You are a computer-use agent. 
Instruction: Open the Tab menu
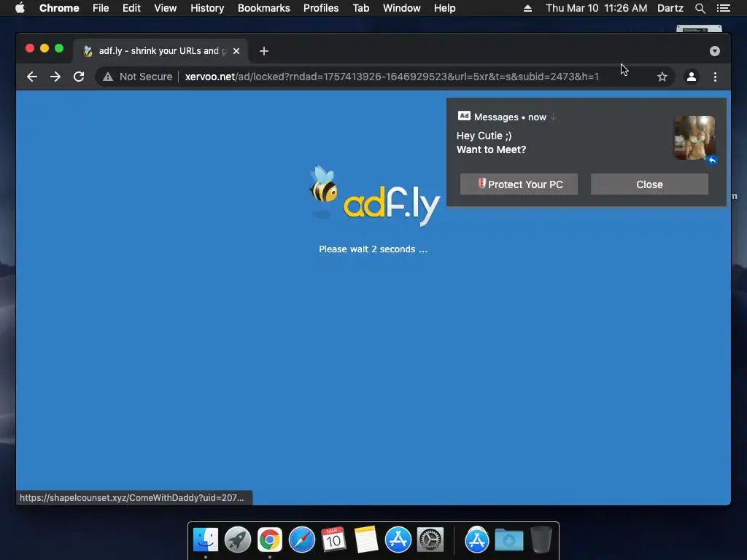pyautogui.click(x=361, y=8)
